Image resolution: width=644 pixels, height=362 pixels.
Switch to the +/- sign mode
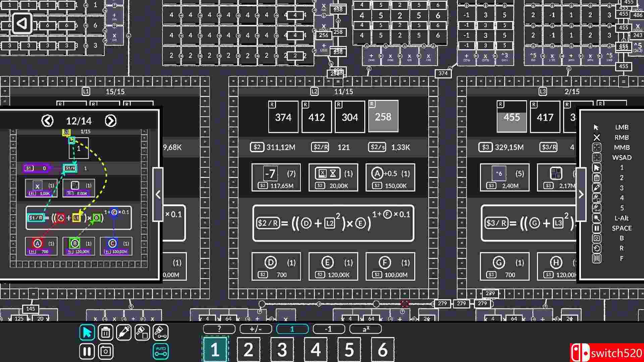click(256, 329)
